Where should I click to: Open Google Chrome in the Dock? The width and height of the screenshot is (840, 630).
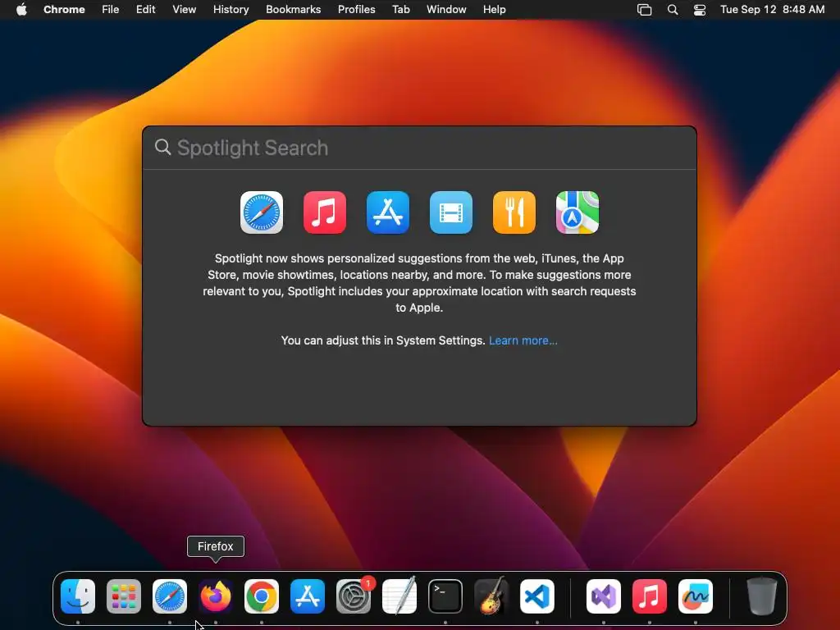262,596
